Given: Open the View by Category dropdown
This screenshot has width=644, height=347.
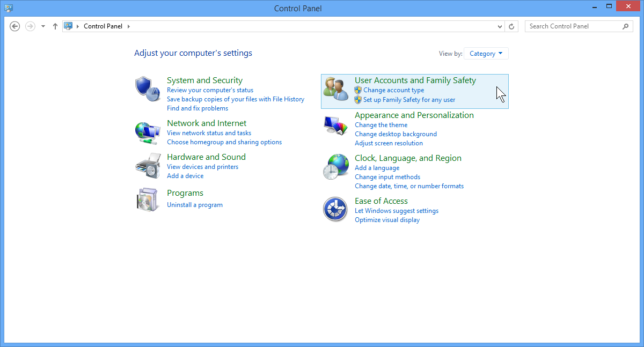Looking at the screenshot, I should pyautogui.click(x=486, y=54).
